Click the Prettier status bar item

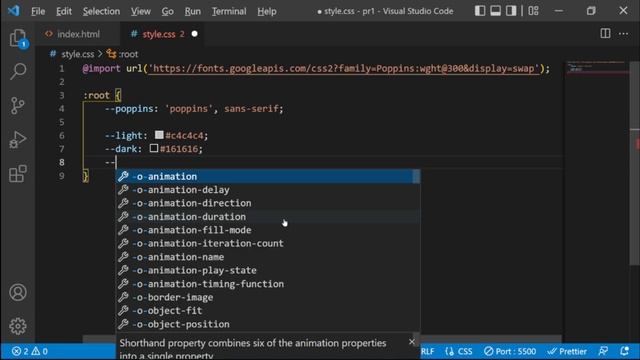click(x=567, y=351)
